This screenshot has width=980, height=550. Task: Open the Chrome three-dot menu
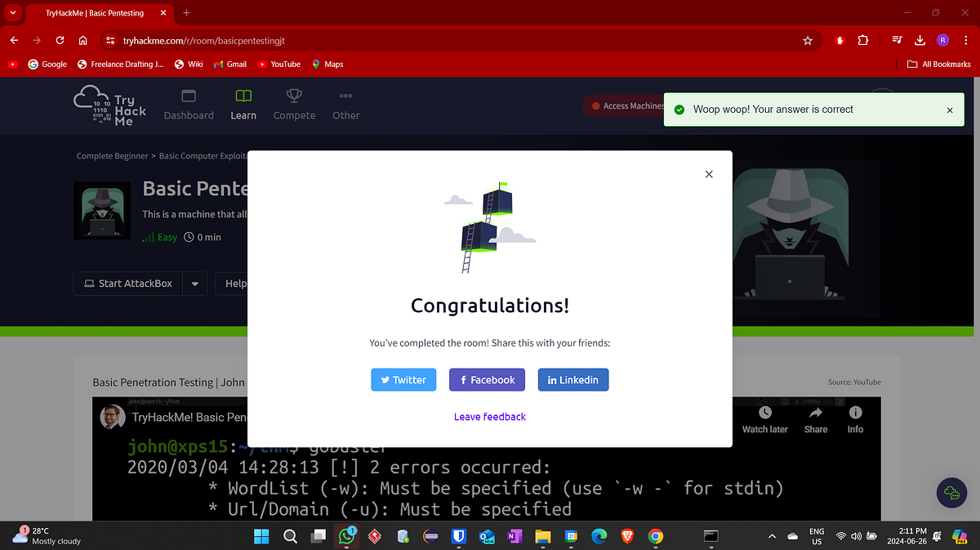point(965,39)
